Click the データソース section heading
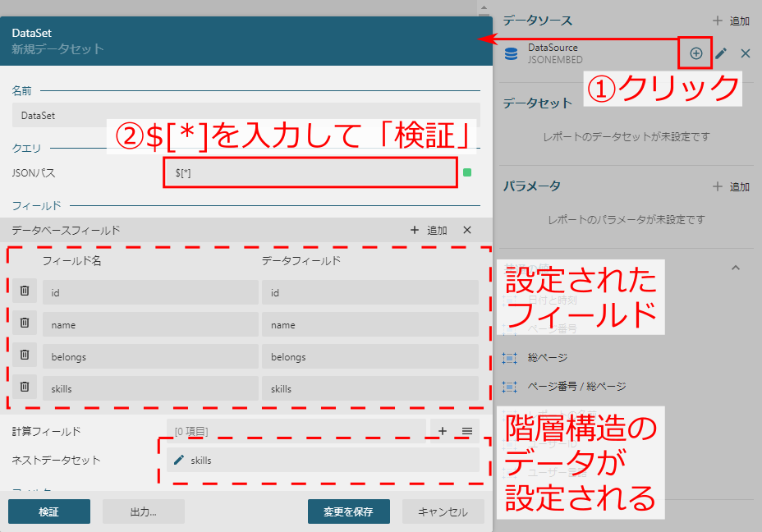Screen dimensions: 762x532 coord(537,21)
